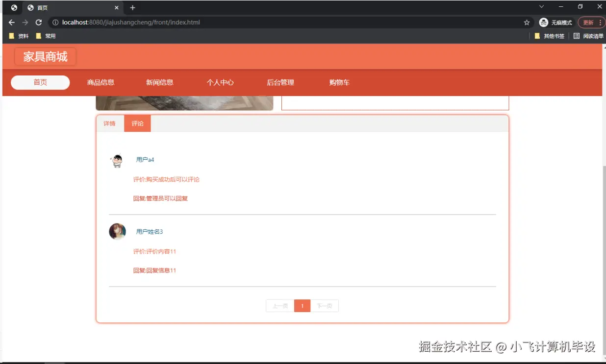
Task: Click 上一页 previous page button
Action: click(x=280, y=306)
